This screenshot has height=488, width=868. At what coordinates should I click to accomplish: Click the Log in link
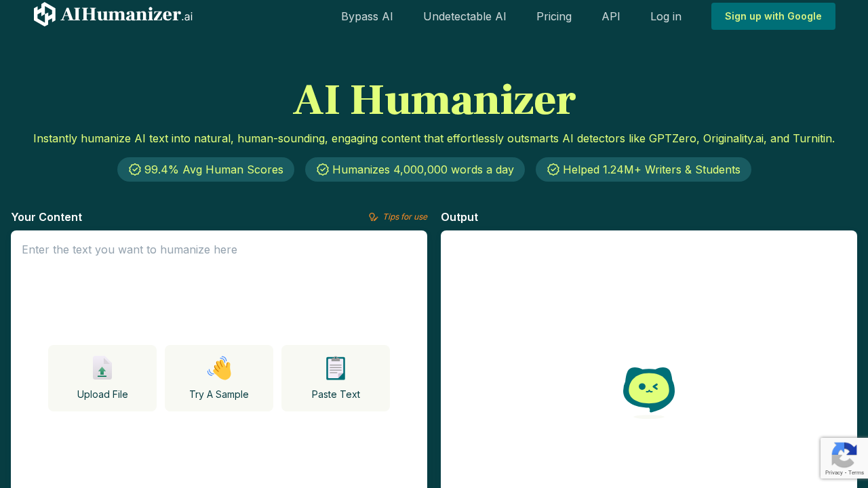pos(666,16)
